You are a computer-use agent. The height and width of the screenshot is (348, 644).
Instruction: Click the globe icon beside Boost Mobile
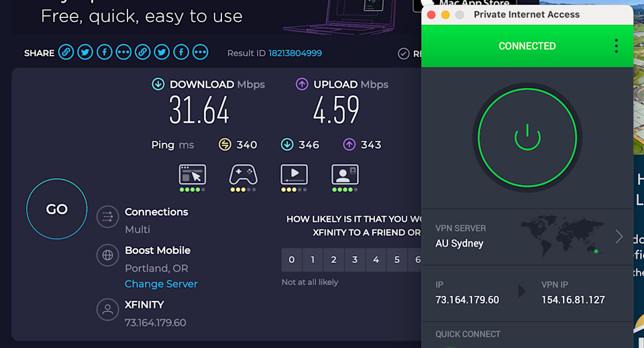point(107,255)
